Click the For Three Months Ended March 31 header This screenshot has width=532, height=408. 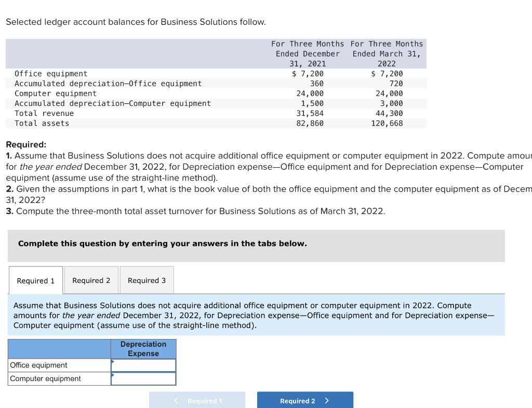pos(387,53)
